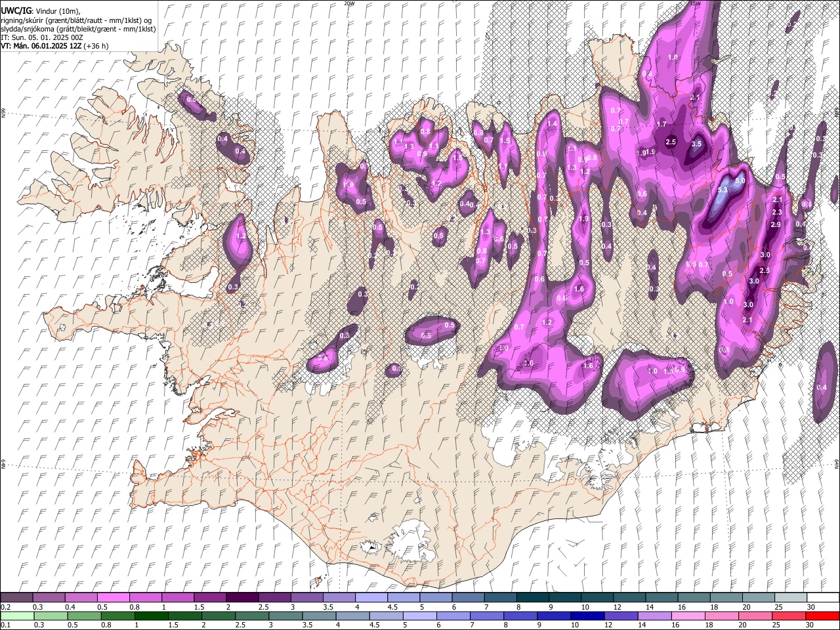This screenshot has width=840, height=630.
Task: Click the snow-scale swatch between 6 and 7
Action: tap(469, 598)
